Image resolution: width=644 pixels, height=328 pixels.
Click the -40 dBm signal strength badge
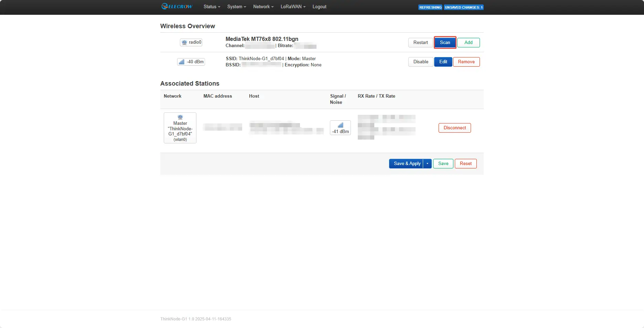click(191, 62)
